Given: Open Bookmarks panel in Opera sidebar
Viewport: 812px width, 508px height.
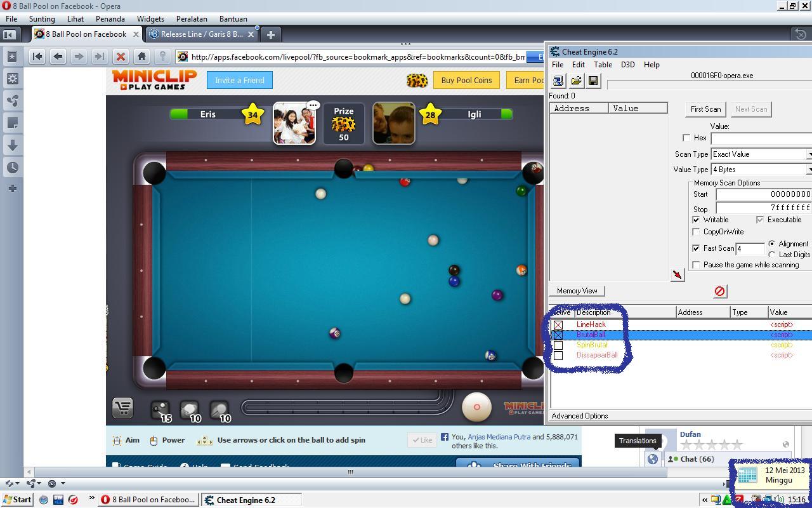Looking at the screenshot, I should point(12,57).
